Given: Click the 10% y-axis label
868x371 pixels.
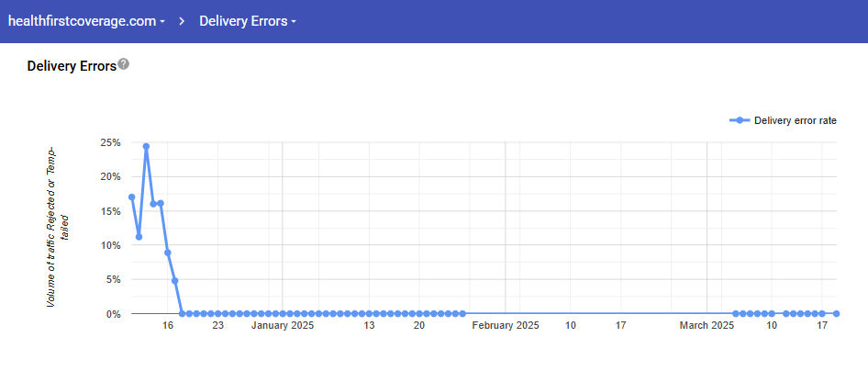Looking at the screenshot, I should click(110, 245).
